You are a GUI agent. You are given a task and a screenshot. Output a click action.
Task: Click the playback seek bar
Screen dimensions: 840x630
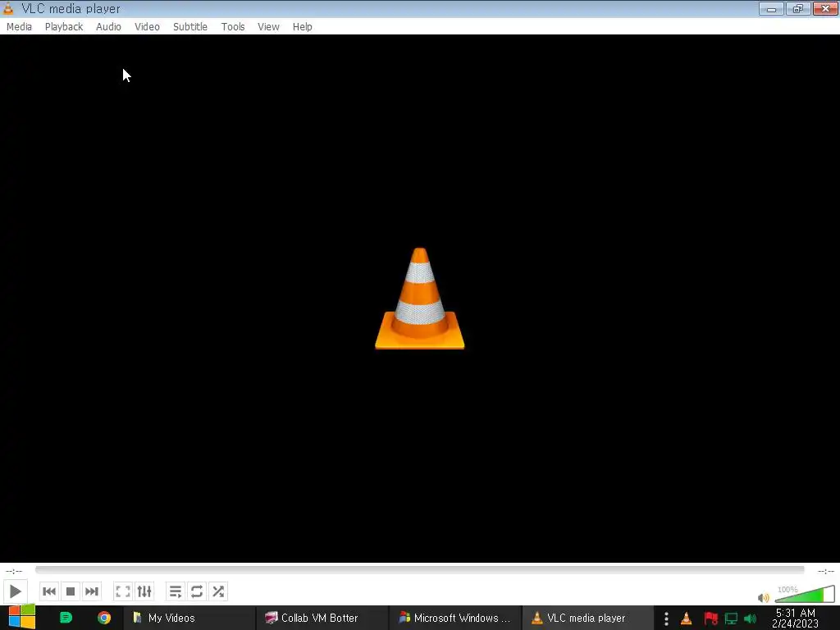419,570
